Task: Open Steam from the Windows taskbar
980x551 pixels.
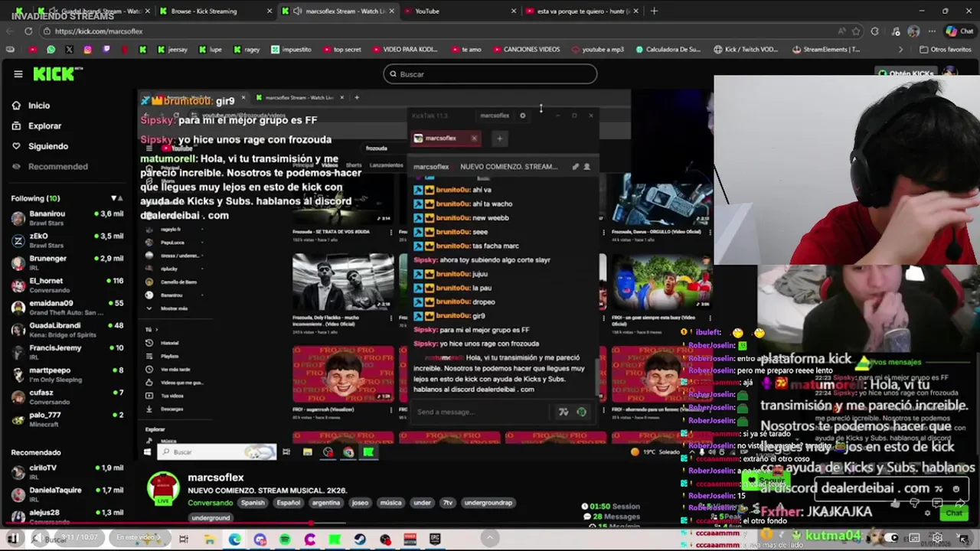Action: (x=360, y=540)
